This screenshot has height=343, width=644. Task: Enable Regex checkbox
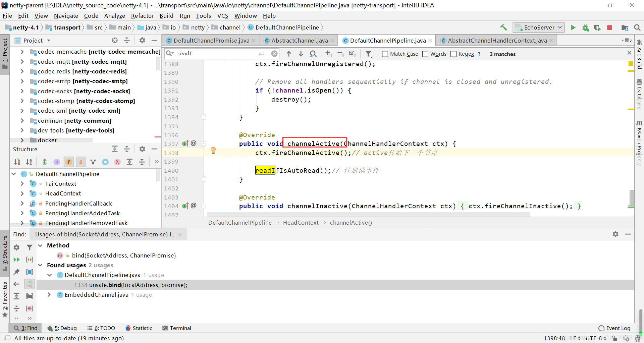[x=453, y=54]
